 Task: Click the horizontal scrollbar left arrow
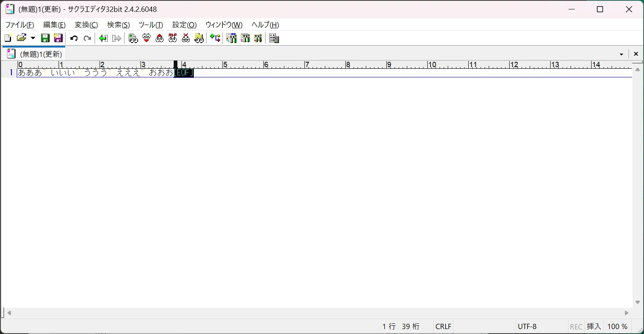point(9,313)
